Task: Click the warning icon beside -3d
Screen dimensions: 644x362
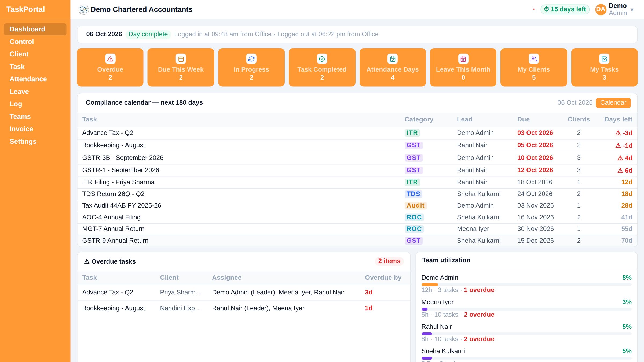Action: [x=618, y=133]
